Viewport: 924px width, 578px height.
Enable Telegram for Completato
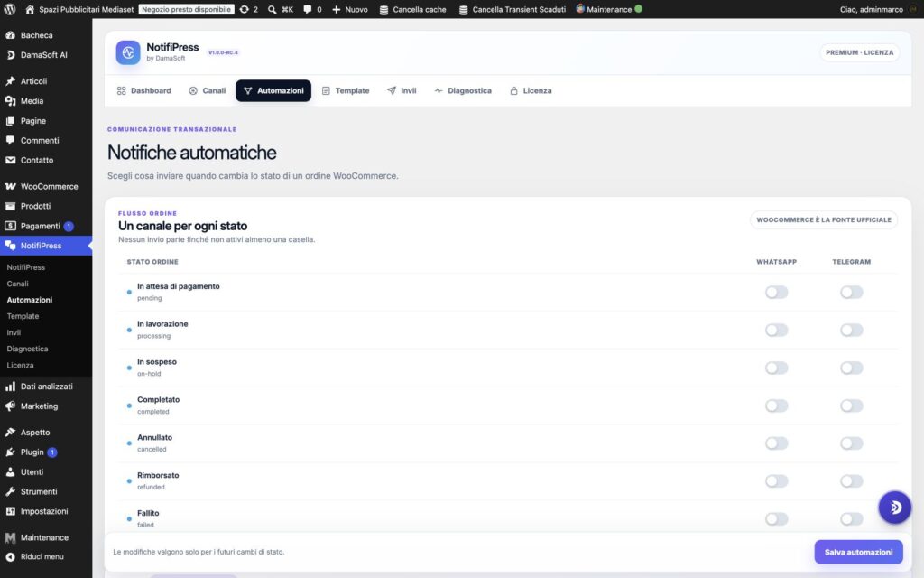point(851,406)
